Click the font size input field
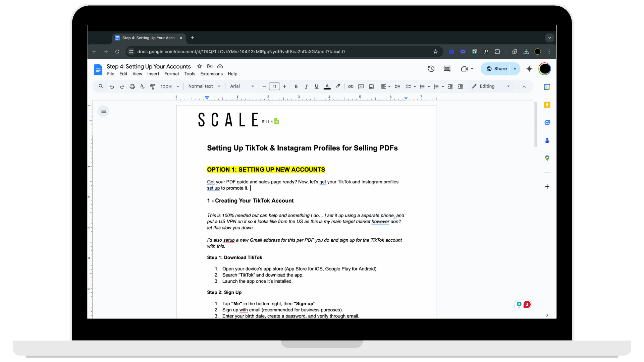The width and height of the screenshot is (644, 362). pyautogui.click(x=274, y=86)
